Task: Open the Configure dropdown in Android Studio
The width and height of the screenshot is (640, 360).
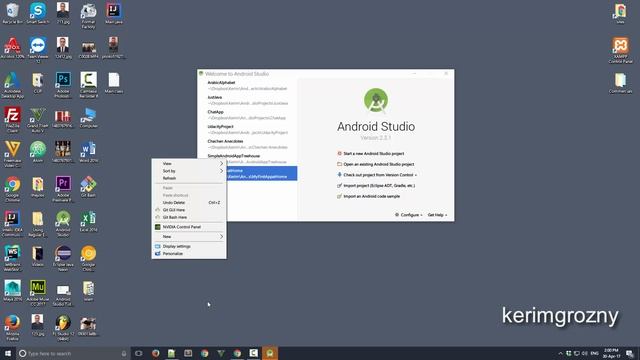Action: (x=409, y=215)
